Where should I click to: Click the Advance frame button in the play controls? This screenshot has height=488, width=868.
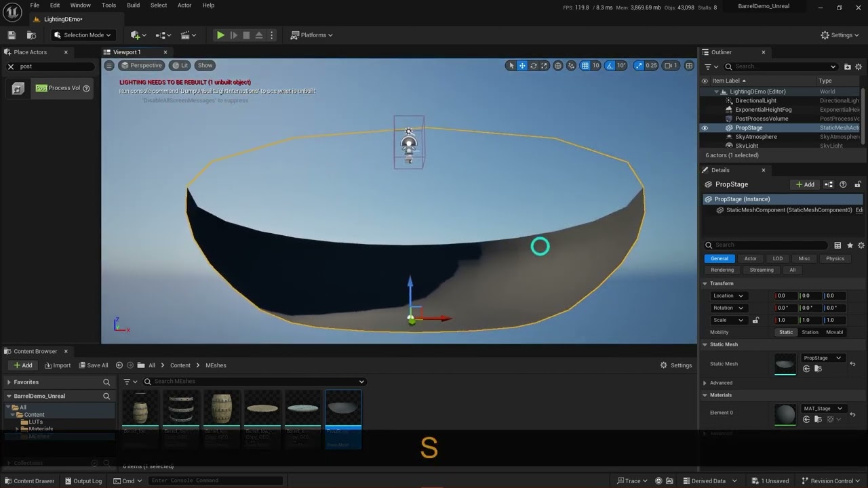[x=233, y=35]
